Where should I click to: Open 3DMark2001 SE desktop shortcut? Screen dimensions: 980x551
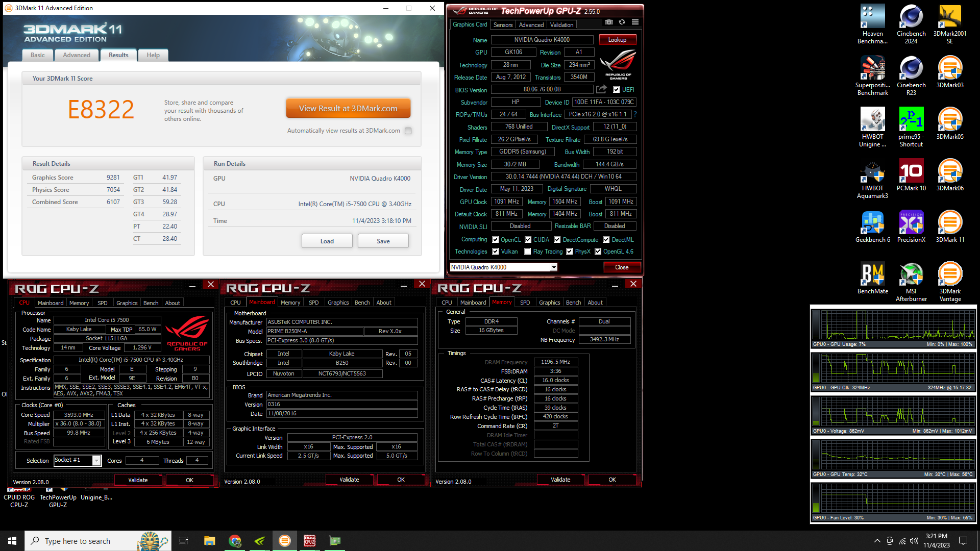click(x=950, y=24)
